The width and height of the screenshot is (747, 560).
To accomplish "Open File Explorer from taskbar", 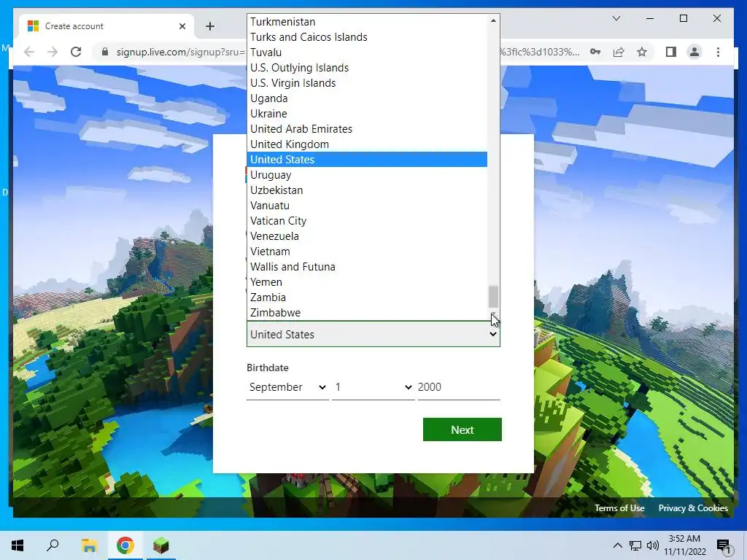I will 89,545.
